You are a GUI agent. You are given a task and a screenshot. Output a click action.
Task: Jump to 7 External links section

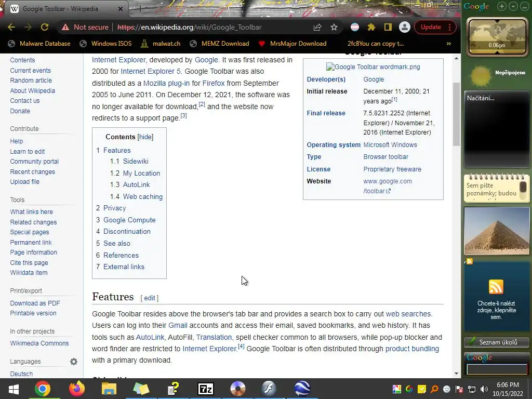point(124,267)
